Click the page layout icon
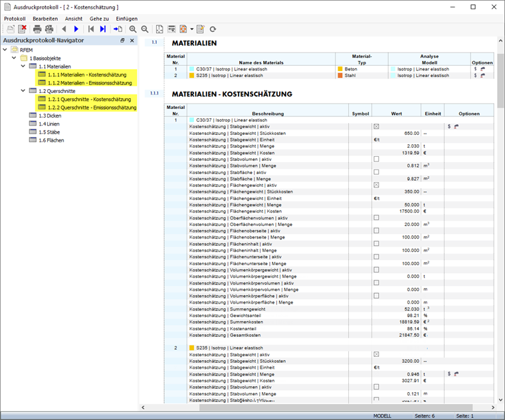Viewport: 505px width, 420px height. pyautogui.click(x=159, y=29)
